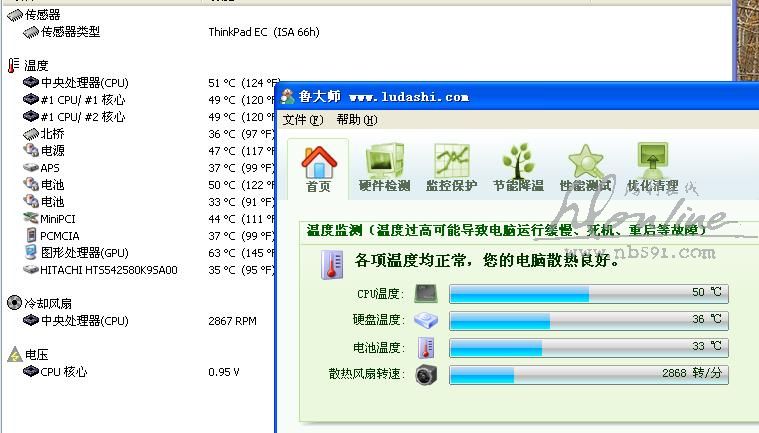Click the CPU chip icon in 鲁大师

426,294
